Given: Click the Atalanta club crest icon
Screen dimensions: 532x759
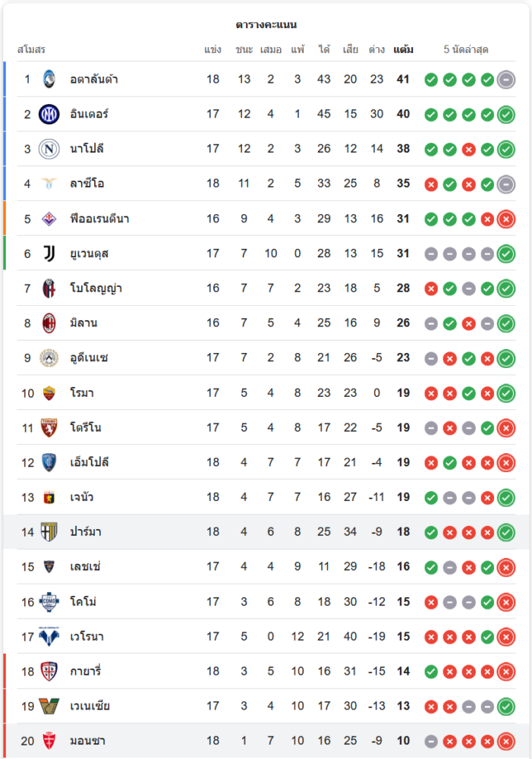Looking at the screenshot, I should (49, 79).
